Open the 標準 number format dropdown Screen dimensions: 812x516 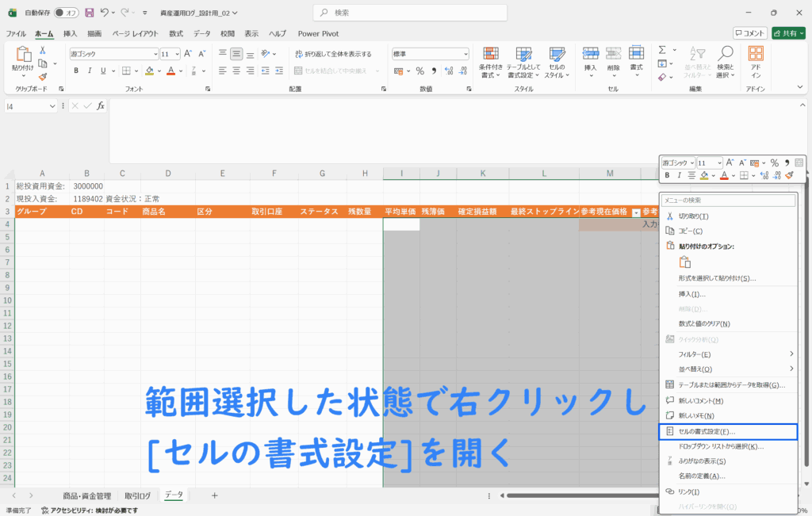tap(465, 54)
